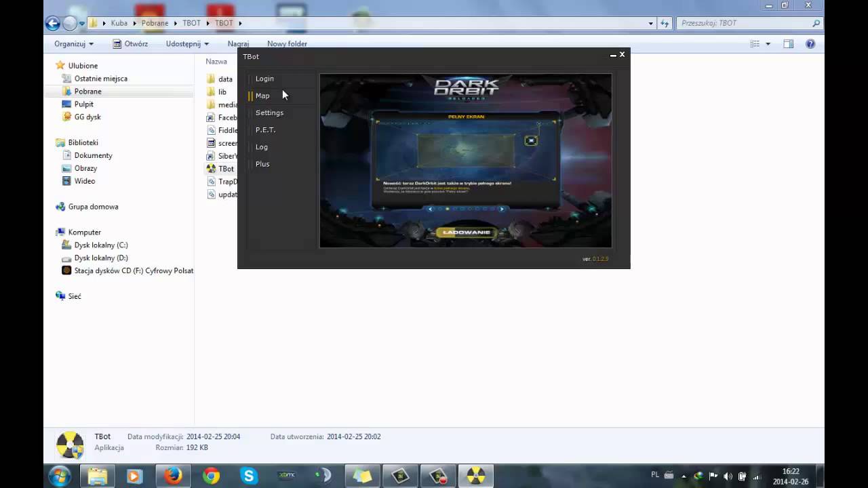Click the change view icon in Explorer
Image resolution: width=868 pixels, height=488 pixels.
pyautogui.click(x=755, y=44)
